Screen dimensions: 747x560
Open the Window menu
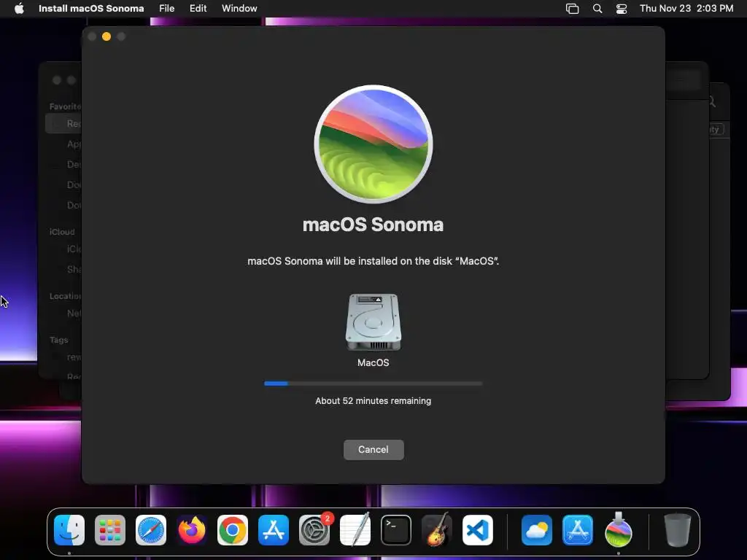239,9
